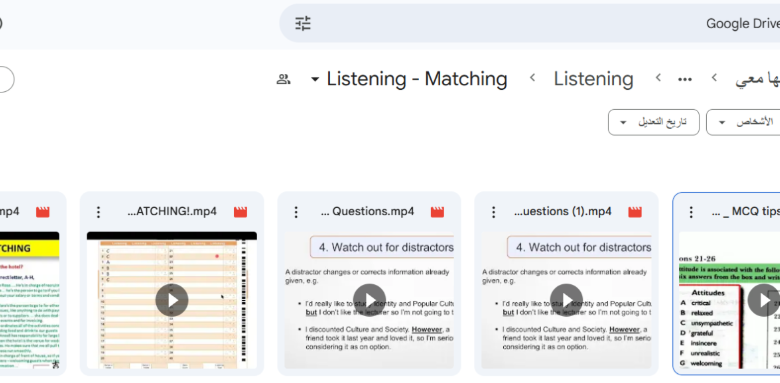Expand the Listening - Matching folder dropdown arrow
This screenshot has width=780, height=383.
point(315,80)
